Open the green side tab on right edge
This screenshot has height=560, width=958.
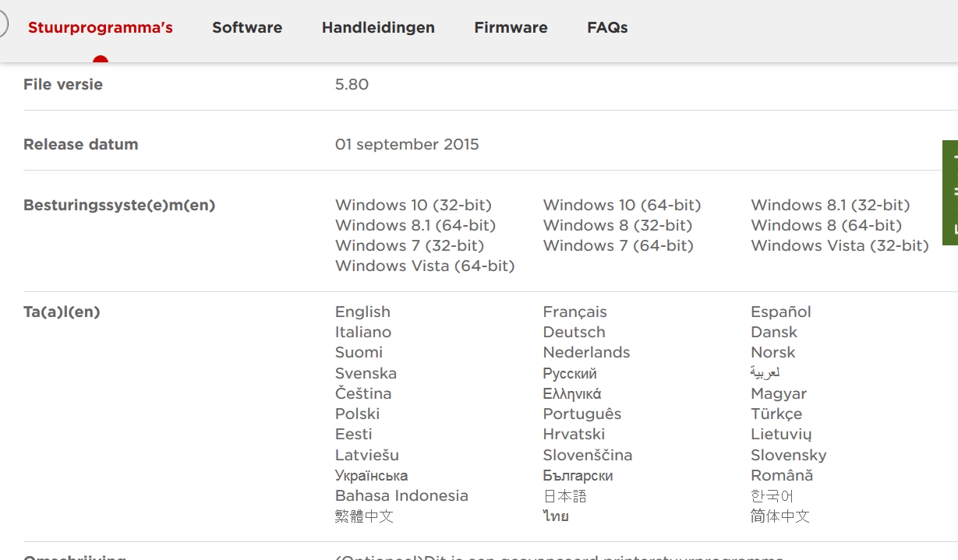point(950,192)
